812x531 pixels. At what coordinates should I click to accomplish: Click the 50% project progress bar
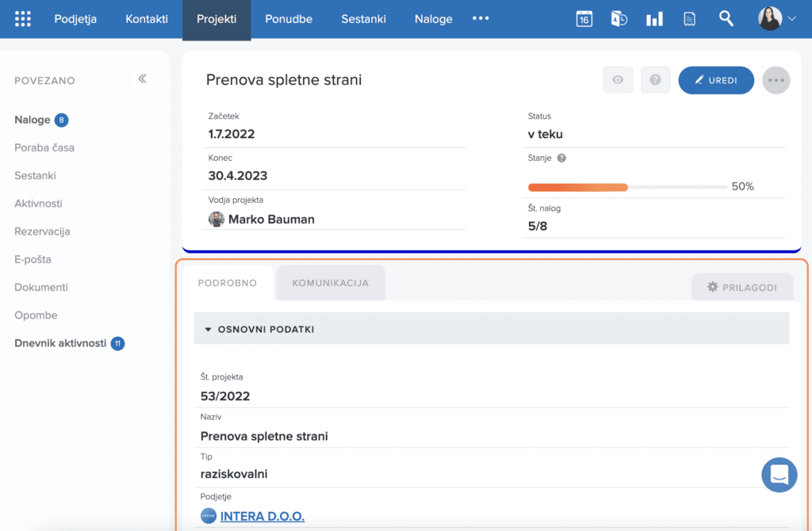point(627,187)
